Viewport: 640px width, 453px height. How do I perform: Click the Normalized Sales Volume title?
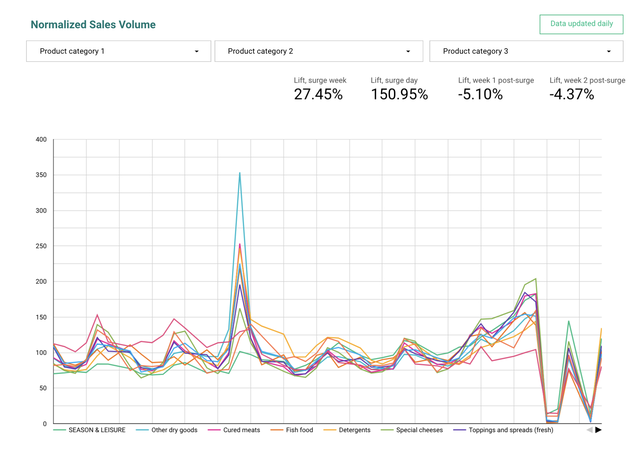(93, 24)
